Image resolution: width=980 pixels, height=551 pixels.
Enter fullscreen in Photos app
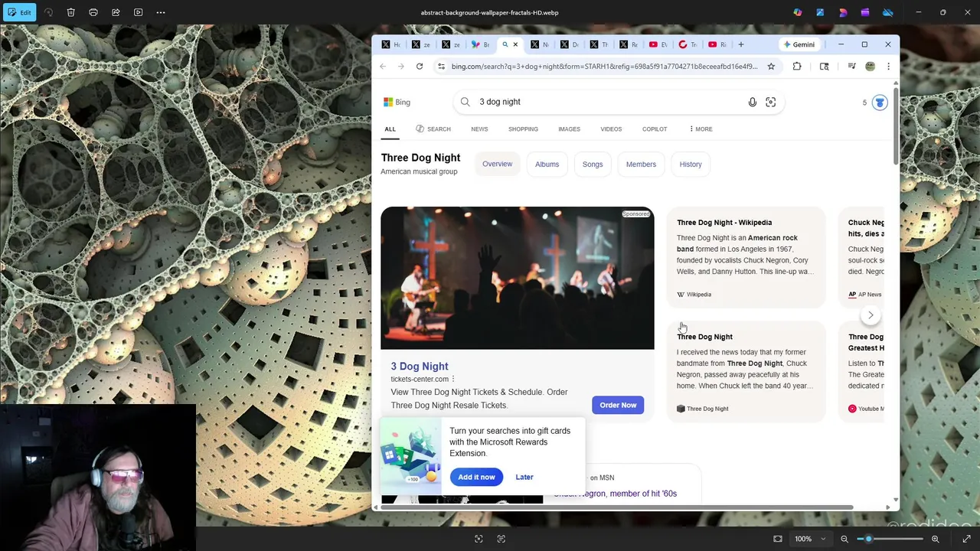click(x=967, y=539)
